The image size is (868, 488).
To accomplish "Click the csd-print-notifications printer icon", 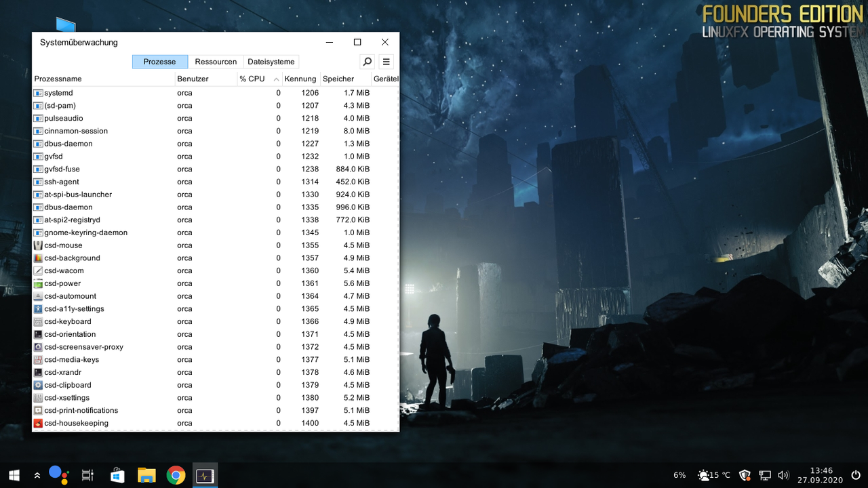I will (39, 411).
